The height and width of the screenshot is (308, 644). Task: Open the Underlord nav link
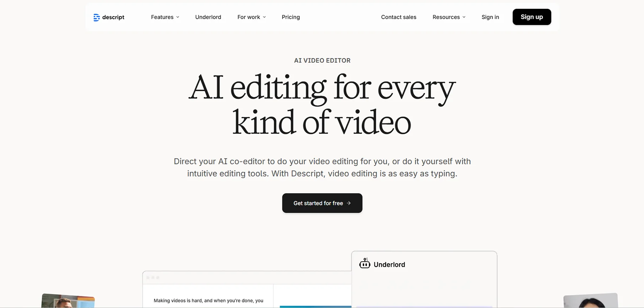tap(208, 17)
